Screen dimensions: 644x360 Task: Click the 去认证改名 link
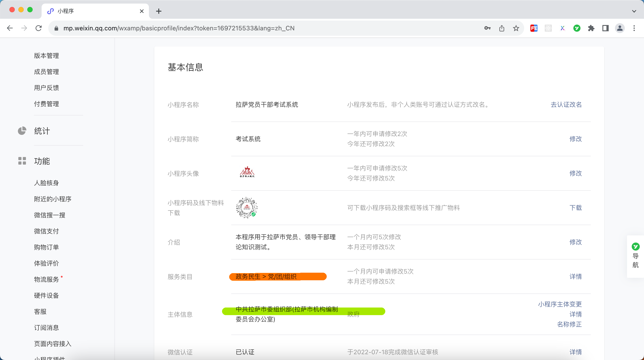566,105
